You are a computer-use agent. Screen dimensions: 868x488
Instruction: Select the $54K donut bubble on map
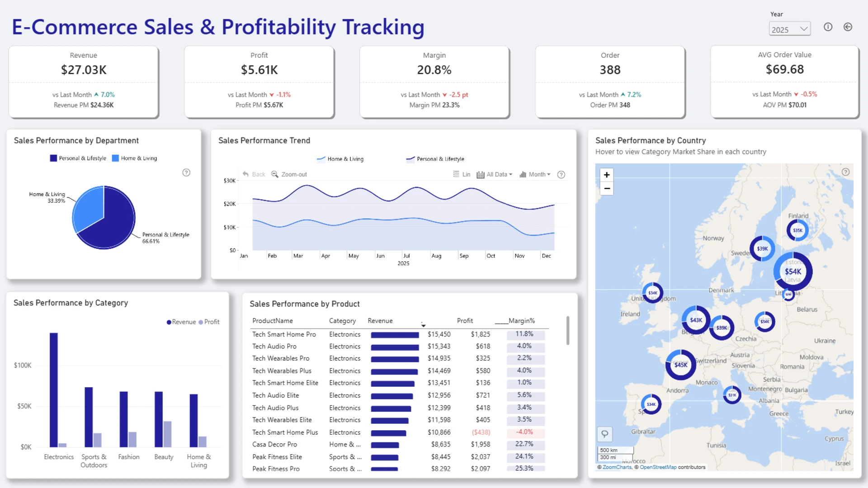tap(793, 272)
